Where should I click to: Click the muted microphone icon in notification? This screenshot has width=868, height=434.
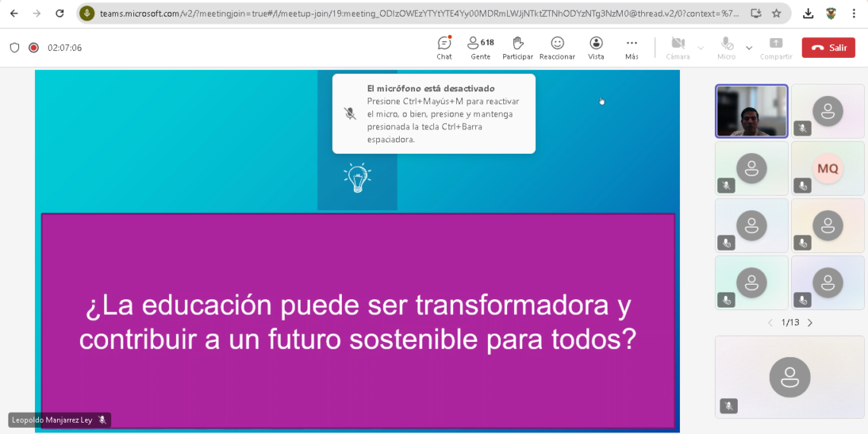[349, 113]
